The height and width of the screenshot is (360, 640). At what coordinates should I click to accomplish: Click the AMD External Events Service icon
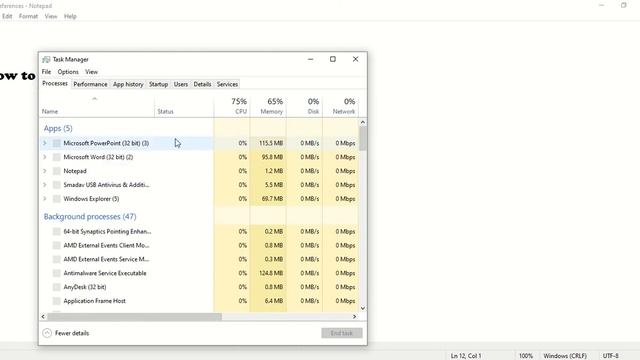tap(57, 259)
